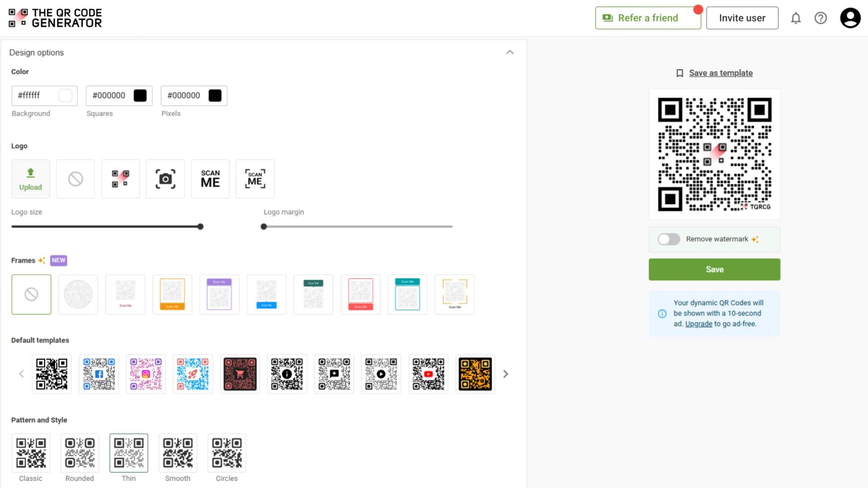Apply the play button QR template
This screenshot has height=488, width=868.
tap(381, 374)
